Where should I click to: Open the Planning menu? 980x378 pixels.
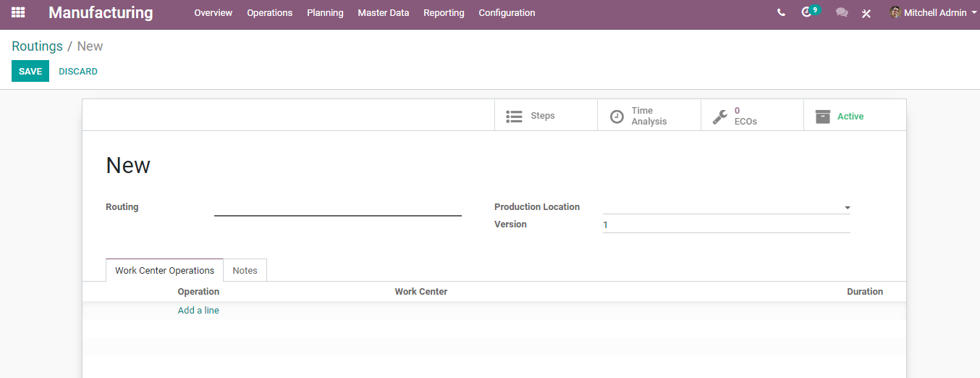point(325,13)
